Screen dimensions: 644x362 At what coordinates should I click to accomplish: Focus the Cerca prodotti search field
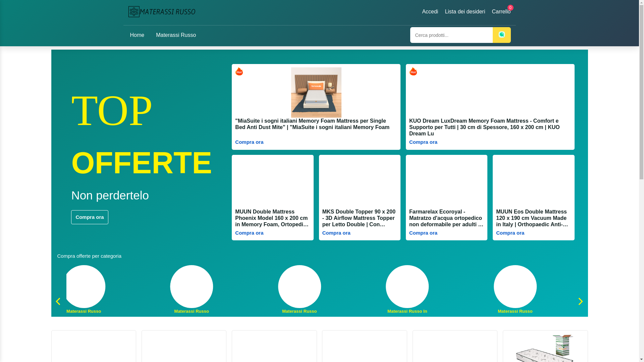(x=451, y=35)
